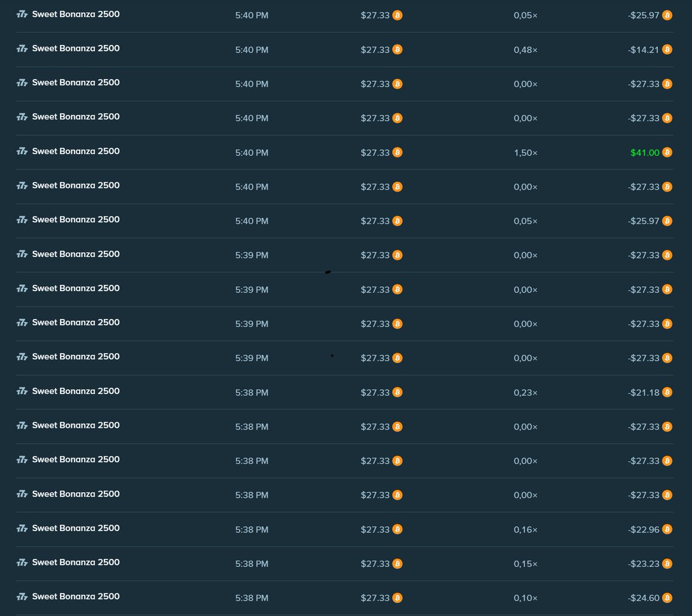The width and height of the screenshot is (692, 616).
Task: Click the slot icon in the 0,48× row
Action: point(22,49)
